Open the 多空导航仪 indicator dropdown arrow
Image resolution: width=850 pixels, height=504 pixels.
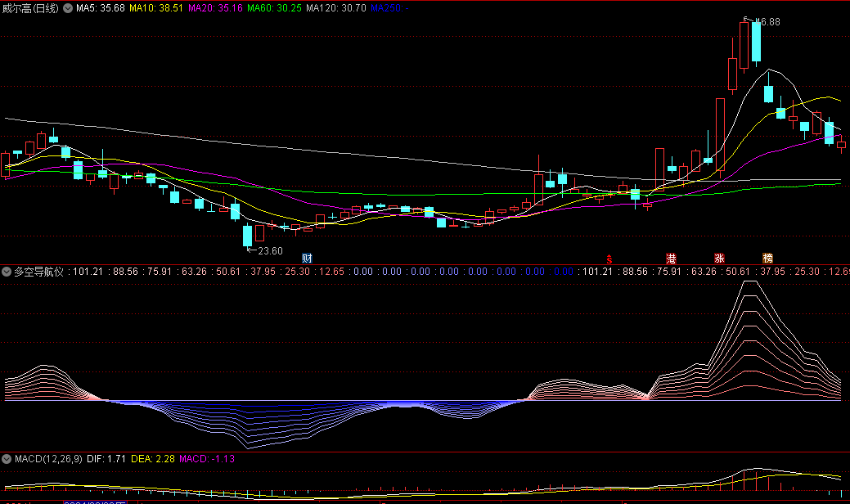tap(7, 272)
